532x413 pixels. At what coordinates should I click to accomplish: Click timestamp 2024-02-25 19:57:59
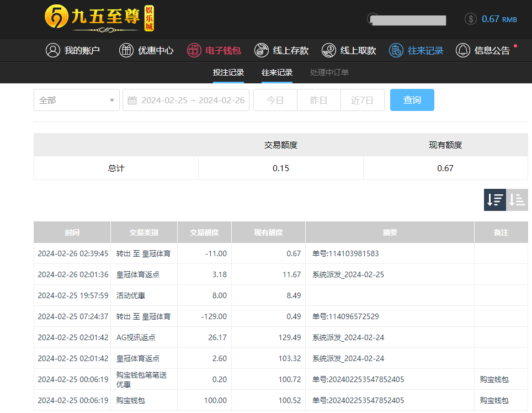pyautogui.click(x=73, y=295)
